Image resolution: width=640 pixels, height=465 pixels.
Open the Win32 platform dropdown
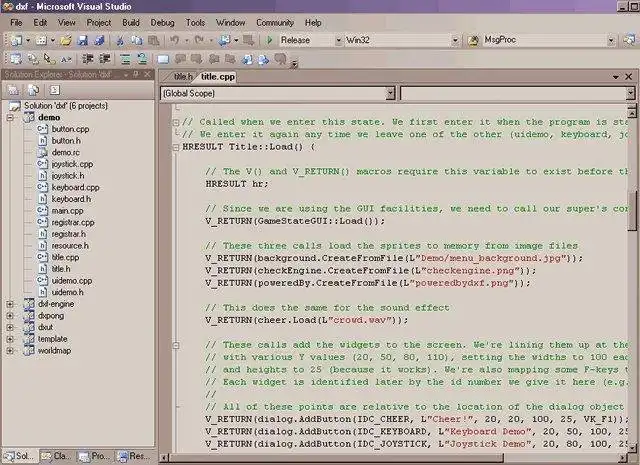pos(455,40)
